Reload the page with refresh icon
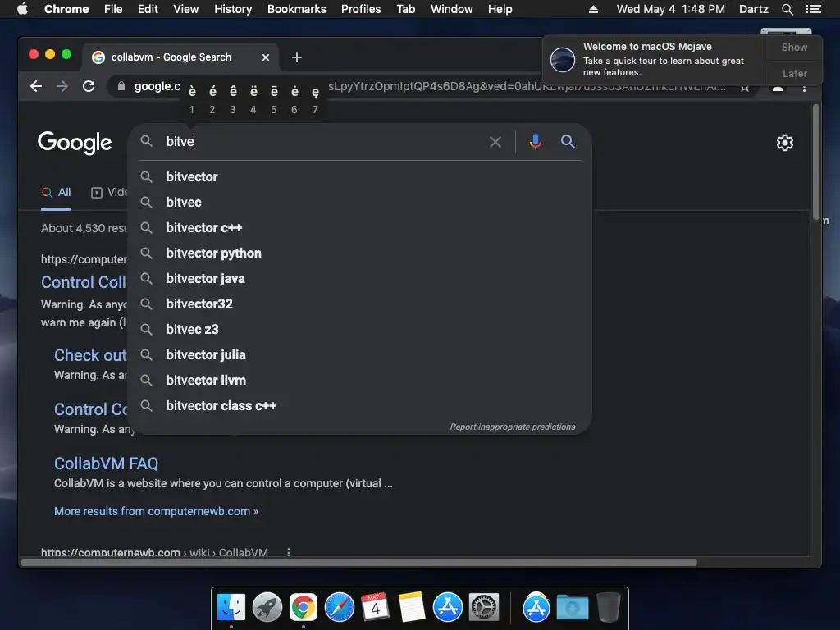Image resolution: width=840 pixels, height=630 pixels. pos(89,86)
